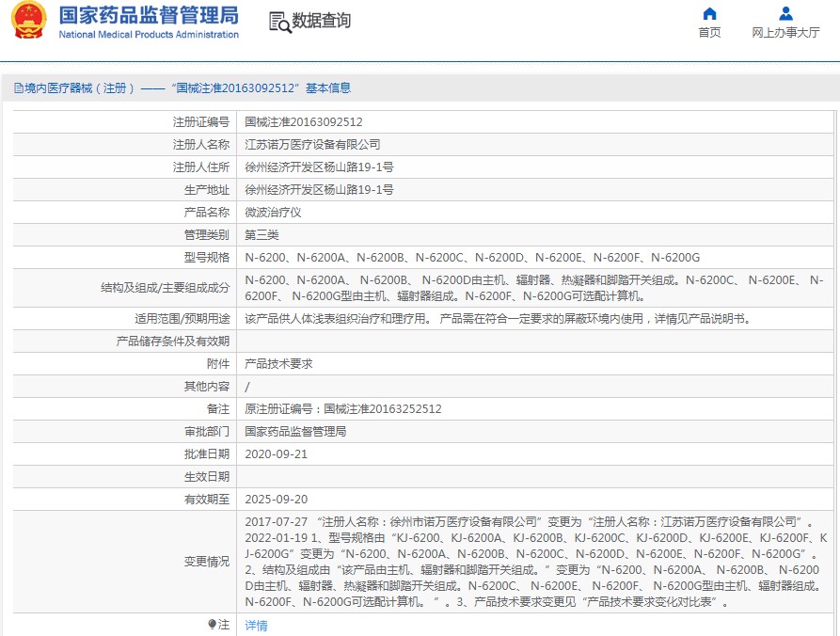Click the 第三类 management class value

click(x=262, y=234)
